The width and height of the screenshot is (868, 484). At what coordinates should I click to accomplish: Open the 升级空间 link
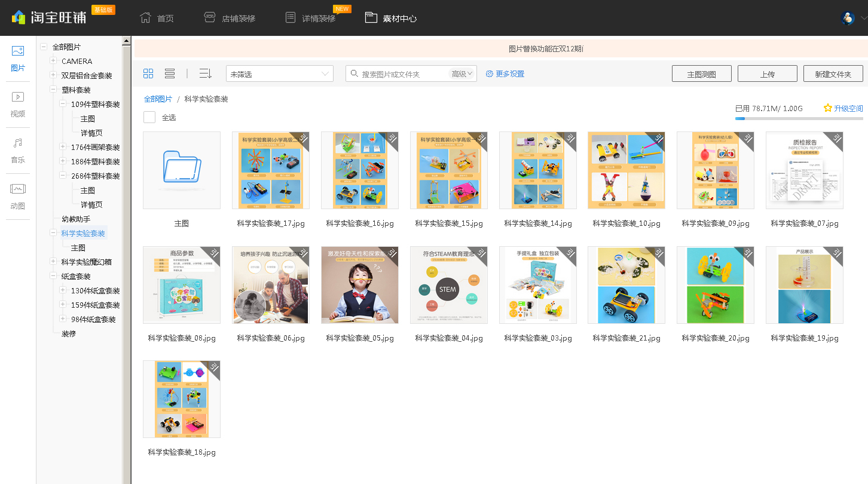(843, 108)
